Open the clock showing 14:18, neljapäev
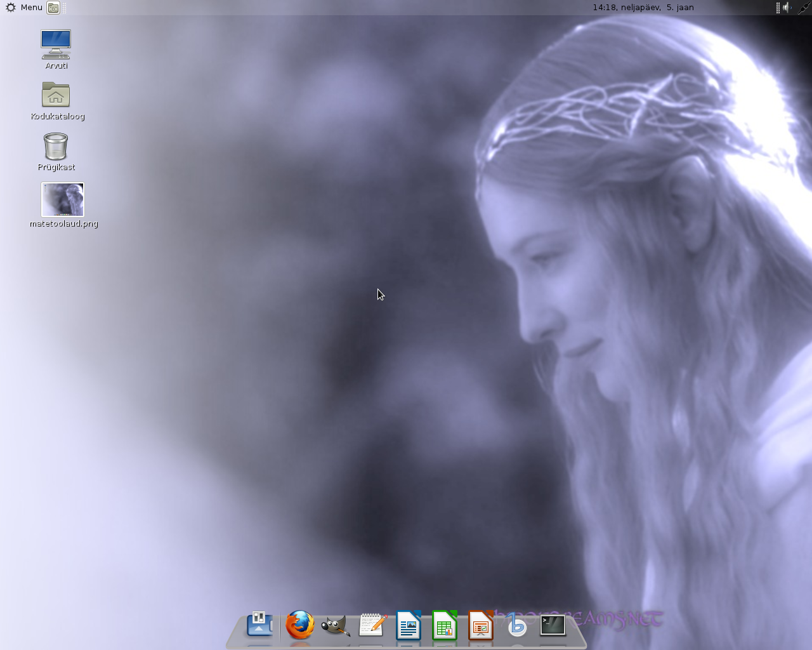This screenshot has width=812, height=650. 643,8
